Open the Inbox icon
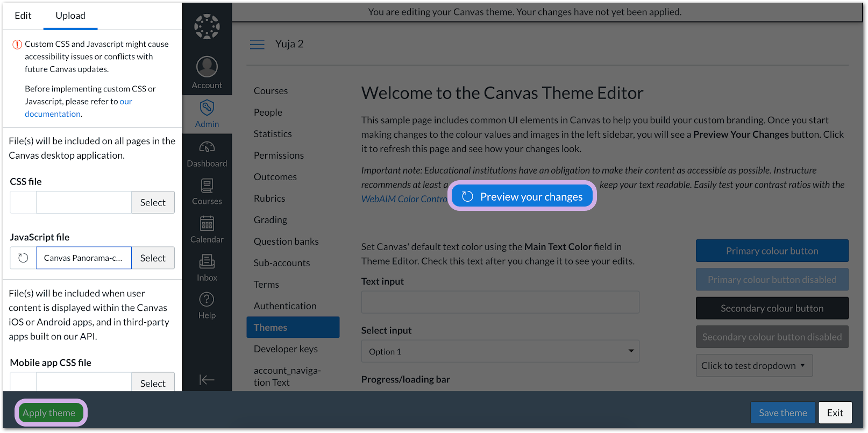This screenshot has width=868, height=433. 207,262
